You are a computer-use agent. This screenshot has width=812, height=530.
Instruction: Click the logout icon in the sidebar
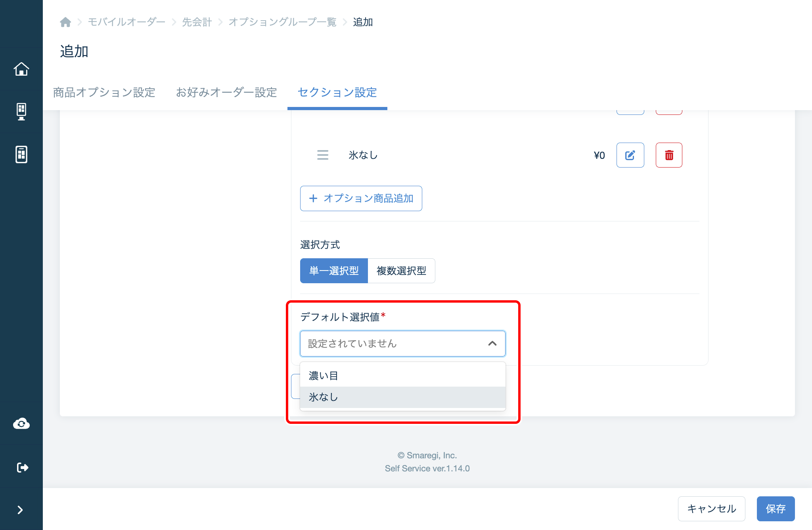coord(23,467)
